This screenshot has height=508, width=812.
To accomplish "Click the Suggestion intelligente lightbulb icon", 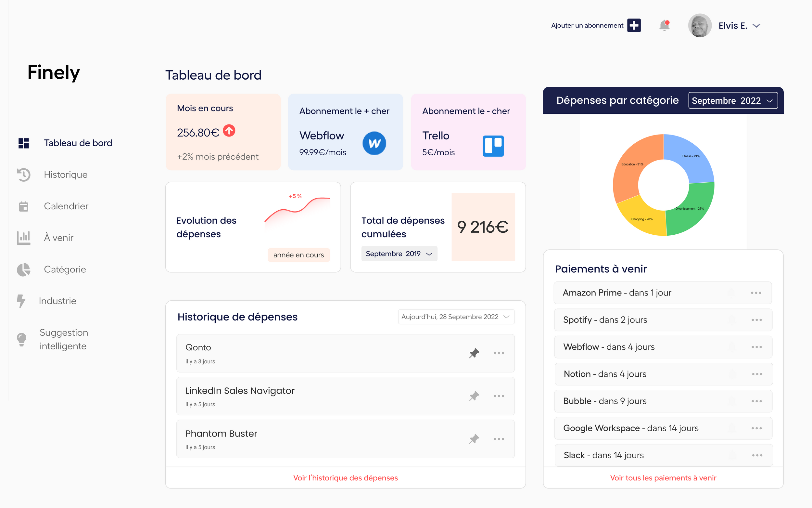I will (21, 339).
